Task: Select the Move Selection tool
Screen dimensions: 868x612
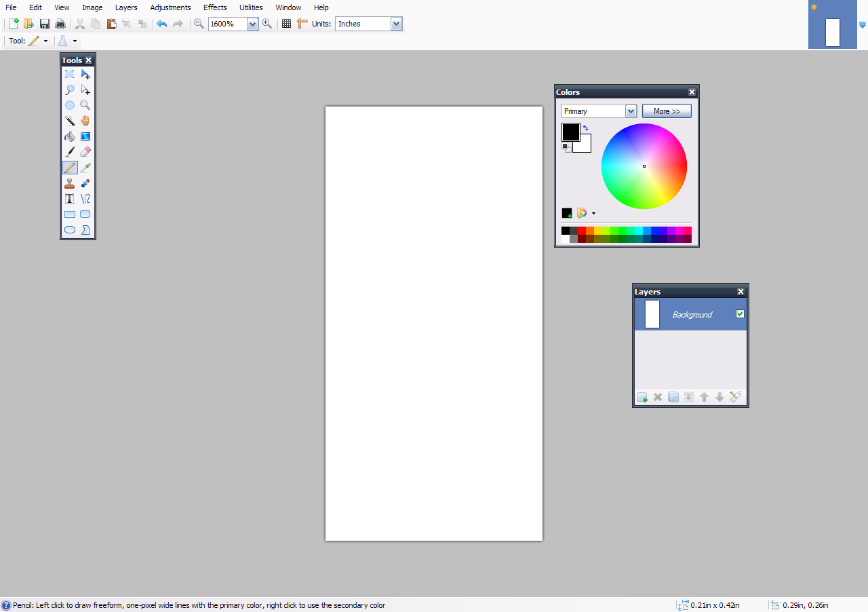Action: [x=85, y=90]
